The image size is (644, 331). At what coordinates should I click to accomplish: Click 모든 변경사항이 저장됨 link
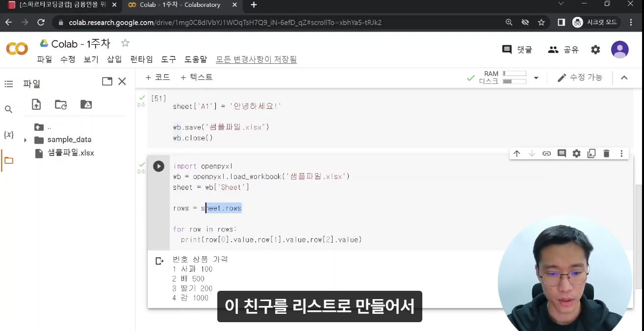257,59
